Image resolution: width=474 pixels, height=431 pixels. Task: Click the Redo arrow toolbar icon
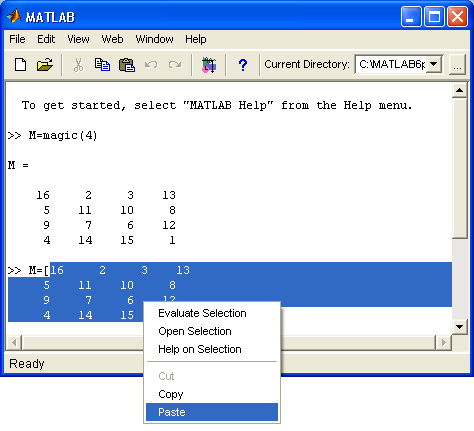point(175,64)
